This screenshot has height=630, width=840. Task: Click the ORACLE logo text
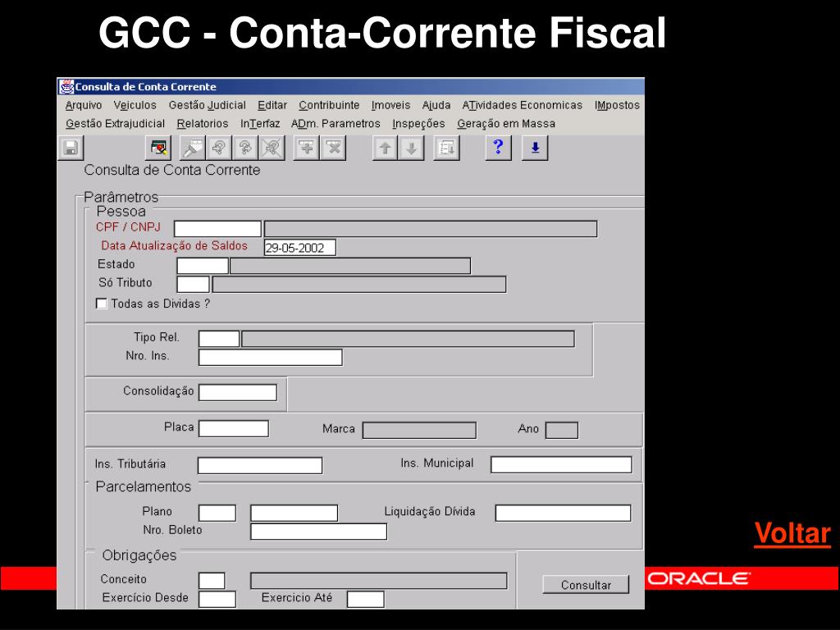point(699,578)
